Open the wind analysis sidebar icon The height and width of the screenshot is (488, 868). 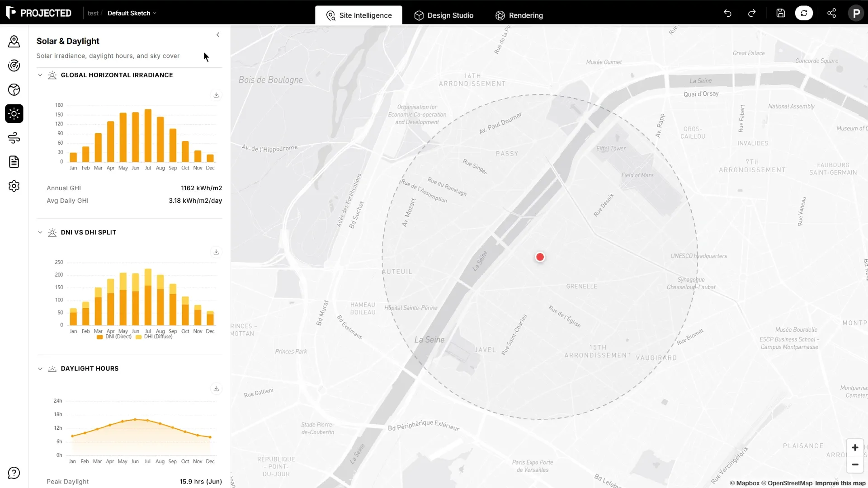14,138
